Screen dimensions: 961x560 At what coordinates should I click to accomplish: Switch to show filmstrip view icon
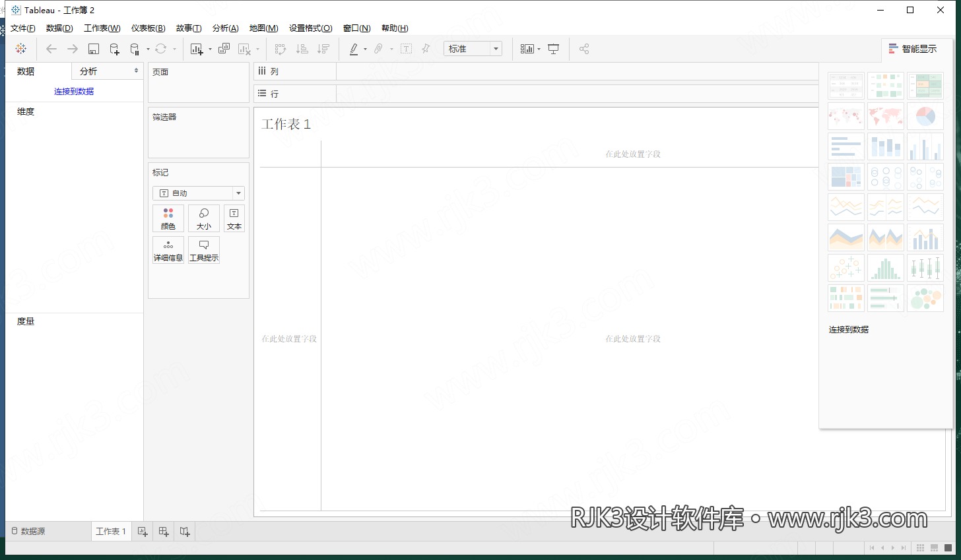[x=934, y=548]
